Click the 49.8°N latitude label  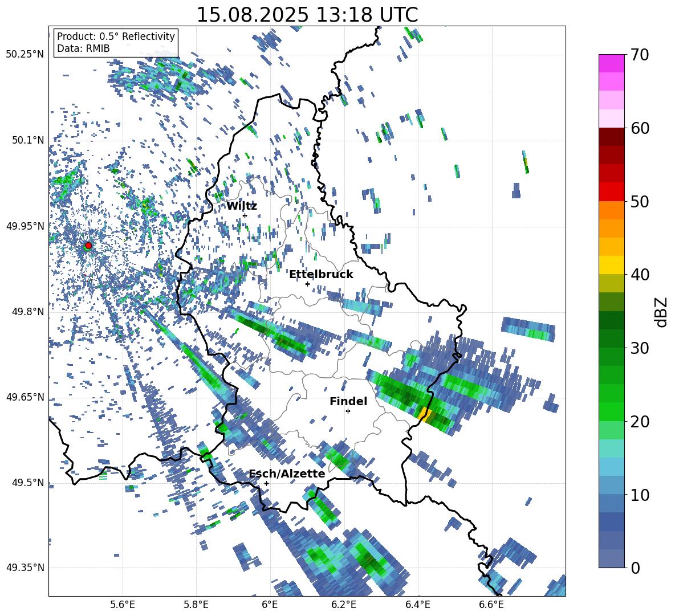(x=28, y=312)
